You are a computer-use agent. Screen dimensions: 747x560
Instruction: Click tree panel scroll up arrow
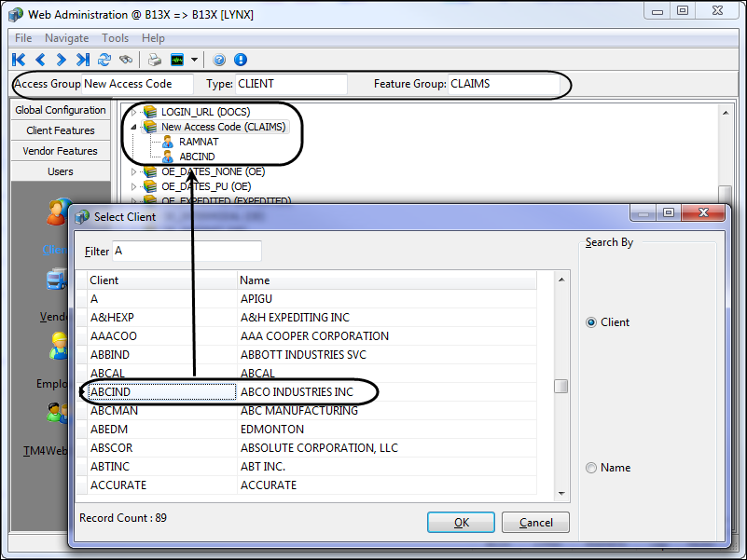(726, 113)
